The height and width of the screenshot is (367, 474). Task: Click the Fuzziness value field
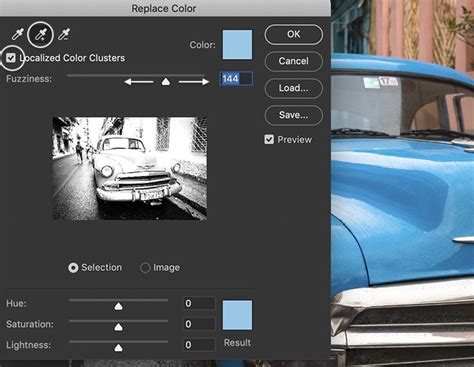coord(236,79)
